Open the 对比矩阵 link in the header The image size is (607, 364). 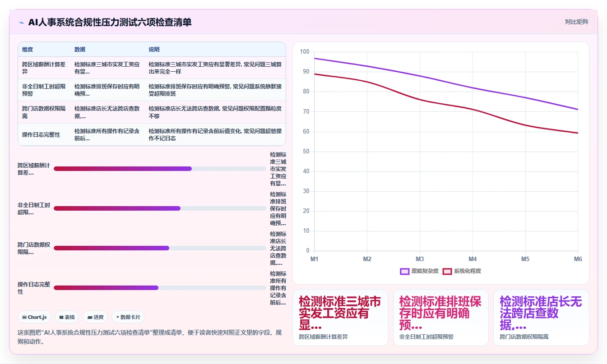click(x=576, y=22)
